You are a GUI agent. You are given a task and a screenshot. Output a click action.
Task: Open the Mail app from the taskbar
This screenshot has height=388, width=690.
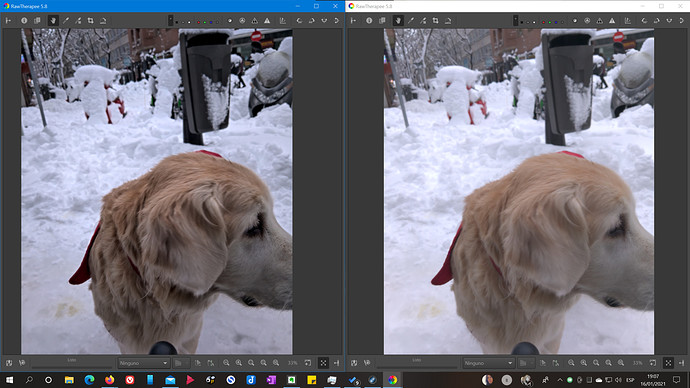(x=170, y=380)
